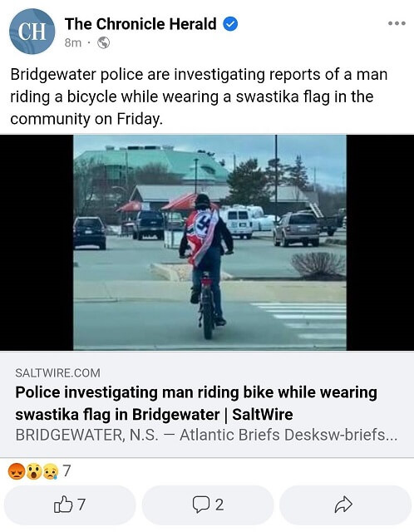Click the blue verified badge
Viewport: 414px width, 532px height.
pyautogui.click(x=230, y=24)
